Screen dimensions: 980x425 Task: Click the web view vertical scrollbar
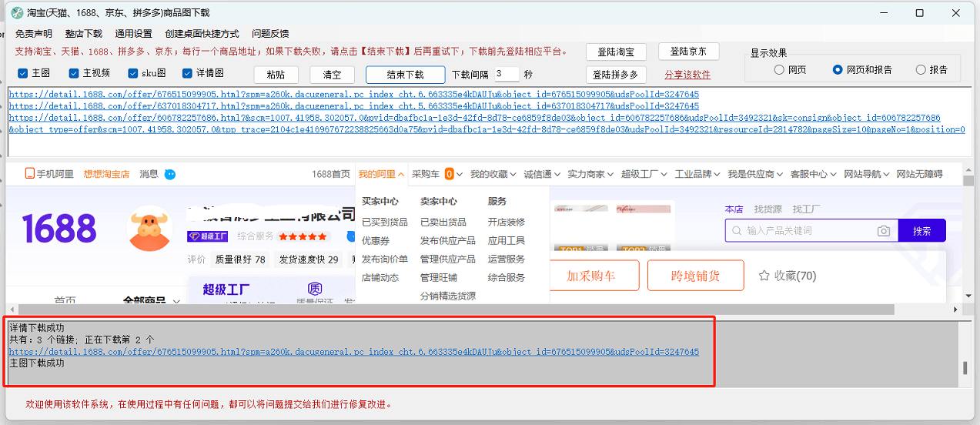[x=968, y=233]
